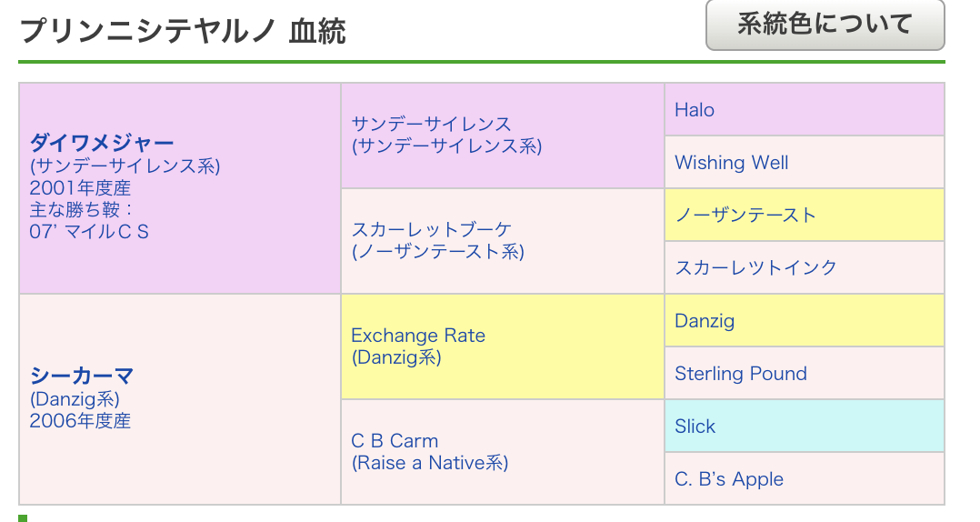Click ダイワメジャー's 07' マイルCS win text
The image size is (980, 522).
[x=89, y=232]
